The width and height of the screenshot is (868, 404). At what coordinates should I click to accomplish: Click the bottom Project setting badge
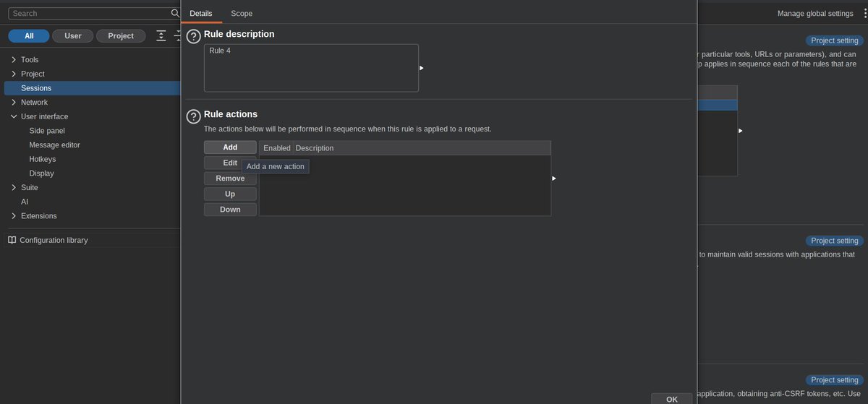pyautogui.click(x=835, y=379)
